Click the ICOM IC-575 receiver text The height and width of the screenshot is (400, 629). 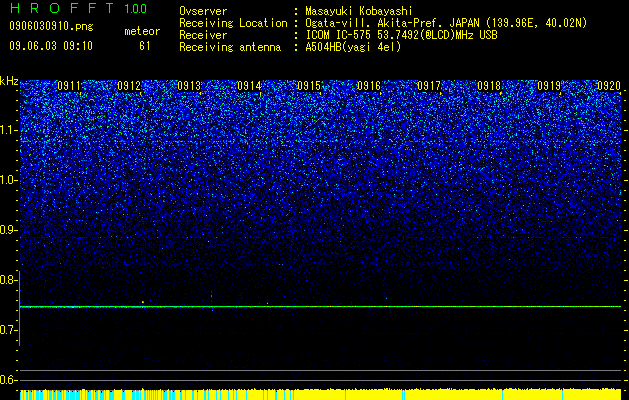[x=401, y=35]
